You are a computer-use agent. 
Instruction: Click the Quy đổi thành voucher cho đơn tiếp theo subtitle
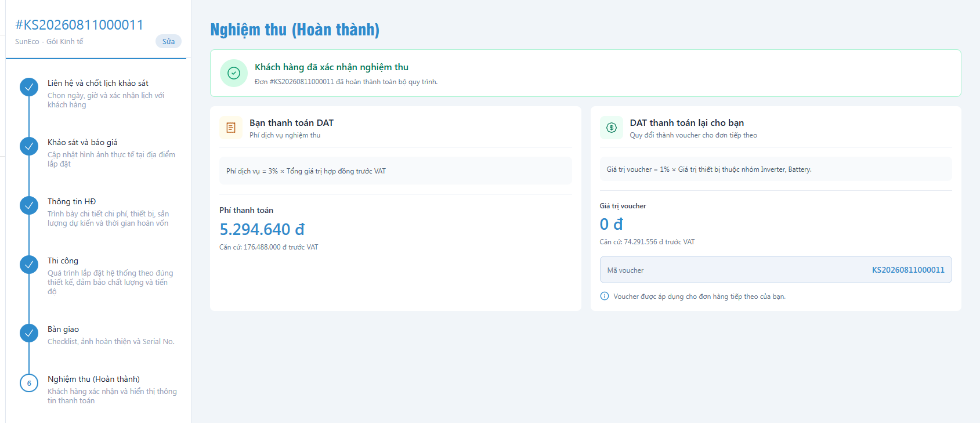click(x=693, y=135)
